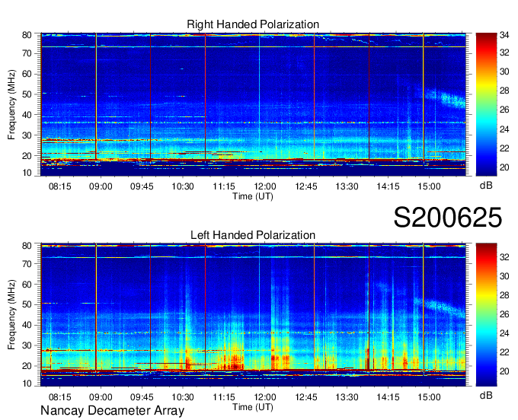
Task: Click the 30 frequency tick in Left Handed plot
Action: (x=27, y=345)
